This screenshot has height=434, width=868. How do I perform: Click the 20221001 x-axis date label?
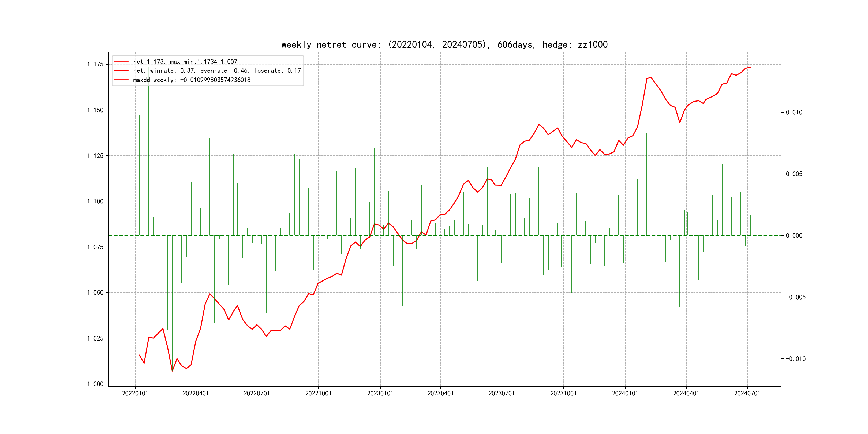click(x=318, y=393)
